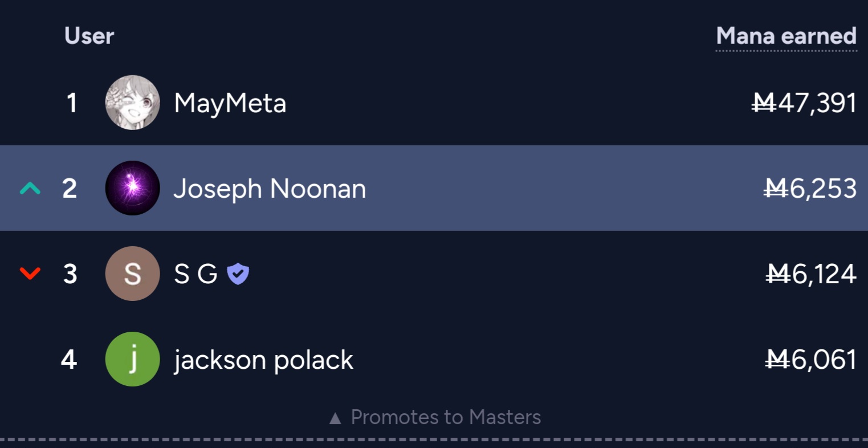Select MayMeta's mana amount 47,391
The image size is (868, 448).
point(804,103)
